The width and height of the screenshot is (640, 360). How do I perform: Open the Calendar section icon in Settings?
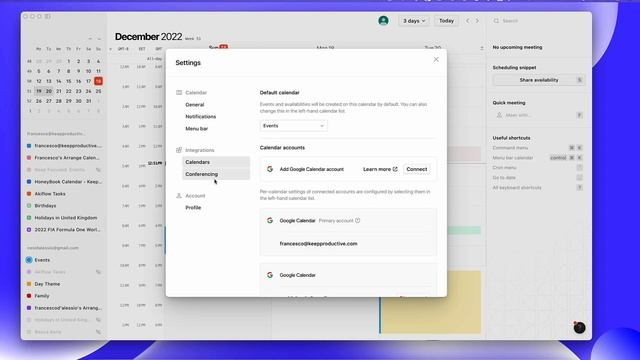click(x=179, y=93)
